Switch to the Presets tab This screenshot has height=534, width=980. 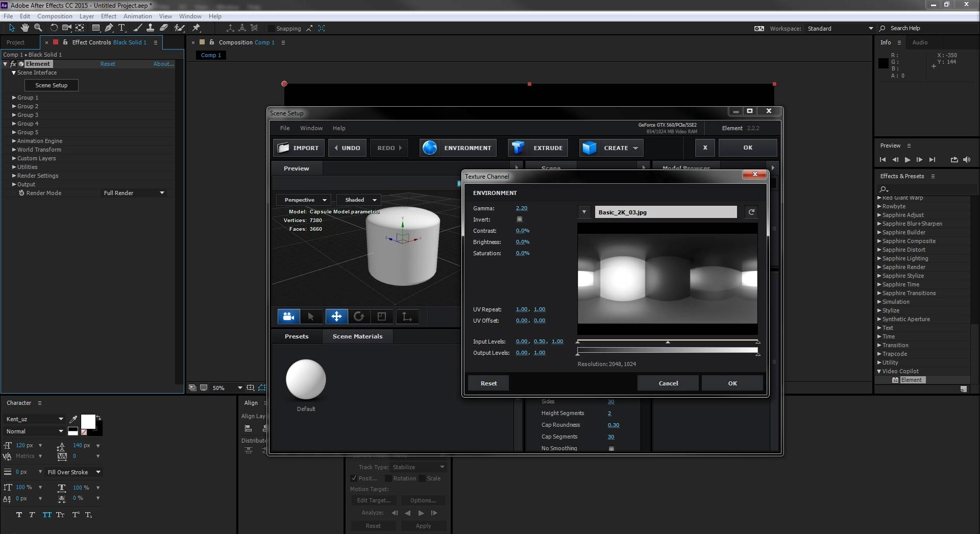(x=297, y=336)
